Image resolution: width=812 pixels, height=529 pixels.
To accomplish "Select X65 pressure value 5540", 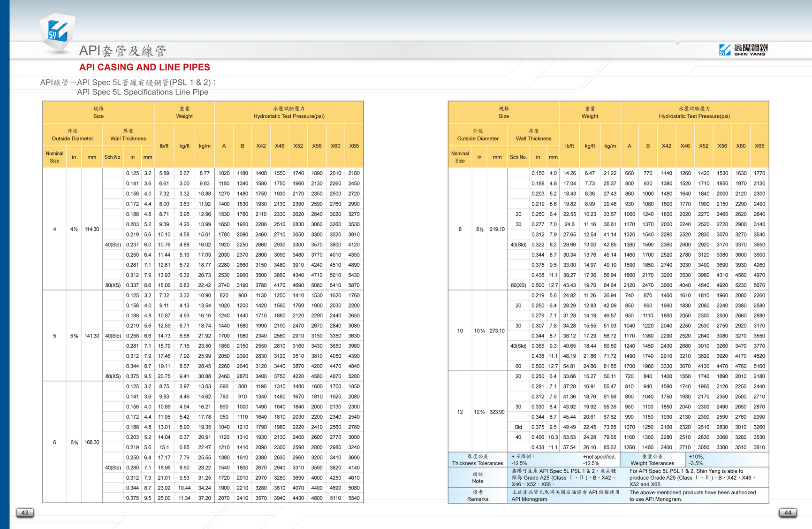I will click(x=354, y=498).
